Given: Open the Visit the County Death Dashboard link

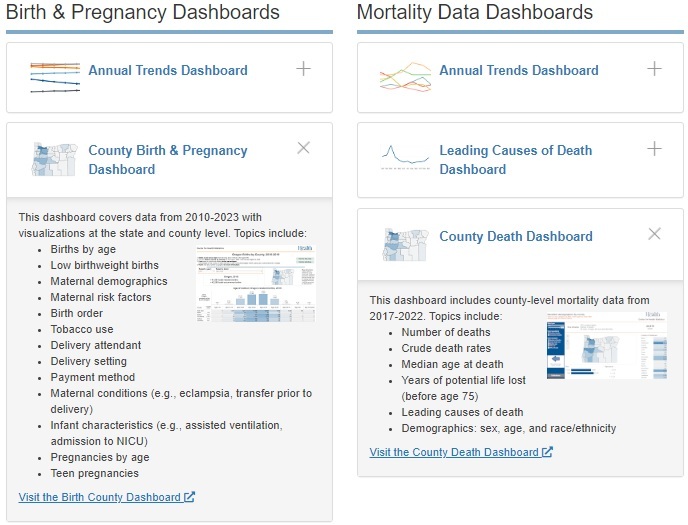Looking at the screenshot, I should tap(454, 452).
